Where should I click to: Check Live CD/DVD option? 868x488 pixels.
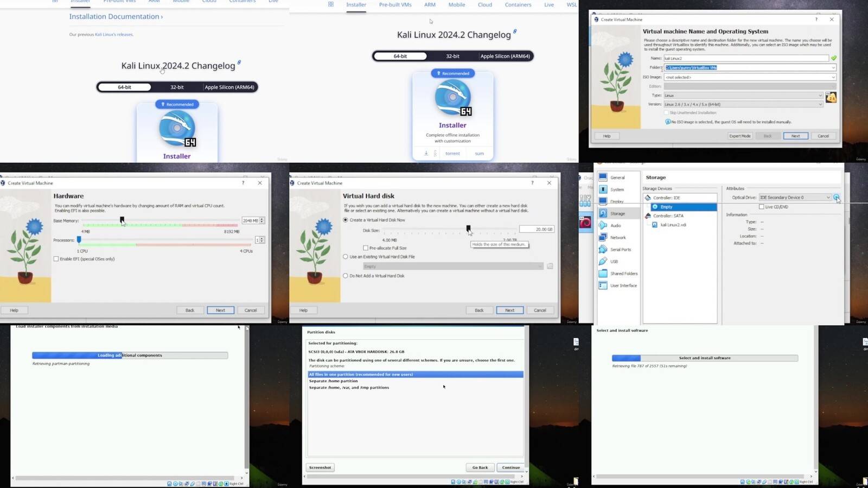pyautogui.click(x=762, y=207)
